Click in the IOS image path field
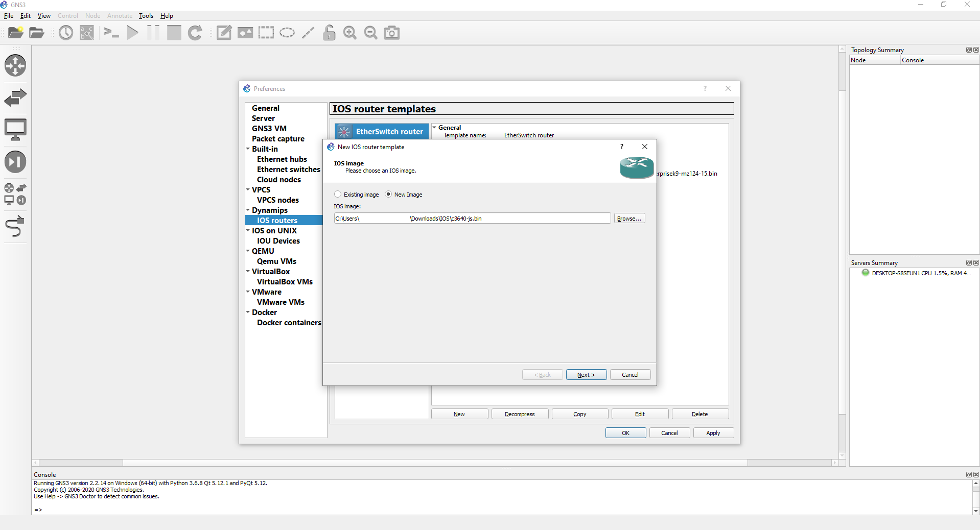 pyautogui.click(x=470, y=218)
